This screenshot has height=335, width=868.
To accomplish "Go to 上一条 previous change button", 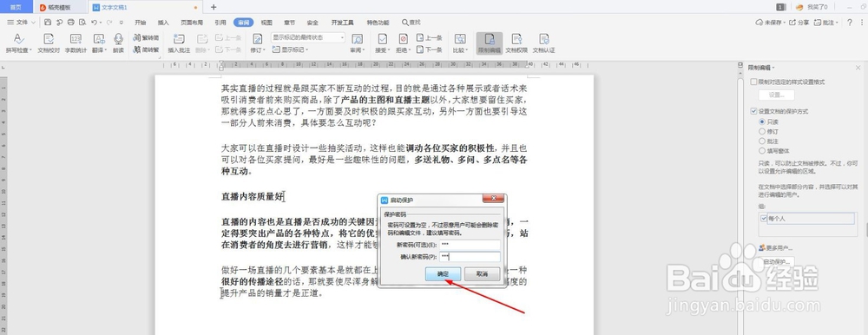I will (429, 37).
